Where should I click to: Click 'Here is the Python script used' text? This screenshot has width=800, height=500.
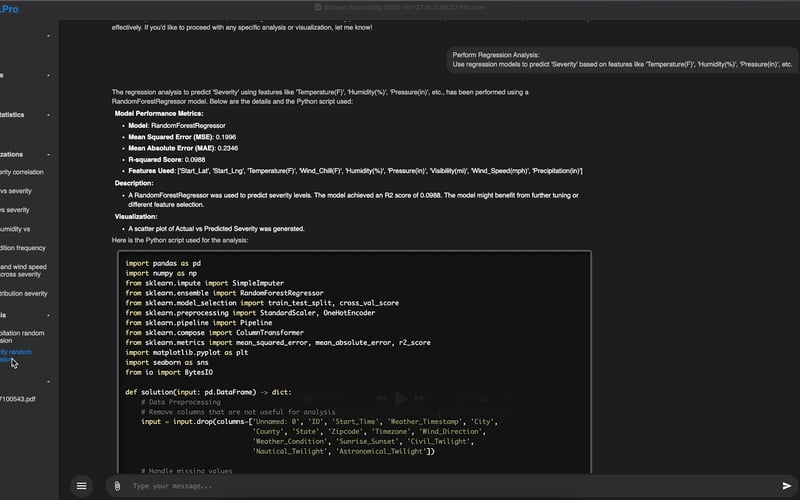tap(180, 240)
